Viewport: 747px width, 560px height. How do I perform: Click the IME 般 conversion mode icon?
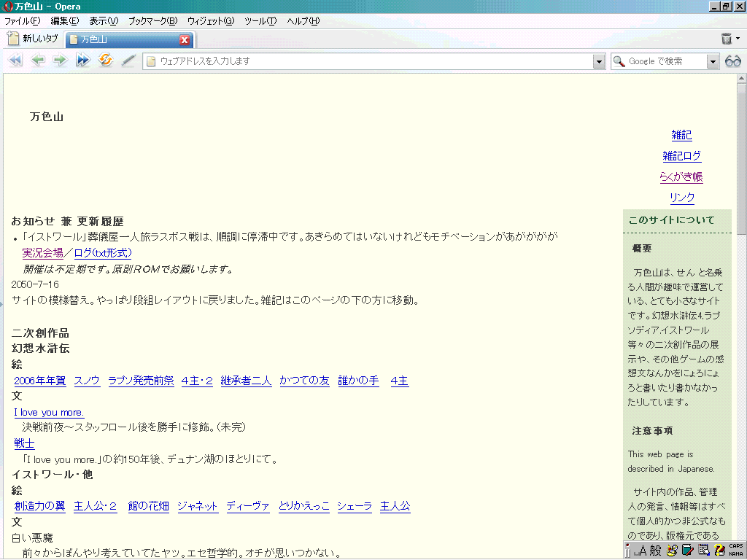[656, 551]
